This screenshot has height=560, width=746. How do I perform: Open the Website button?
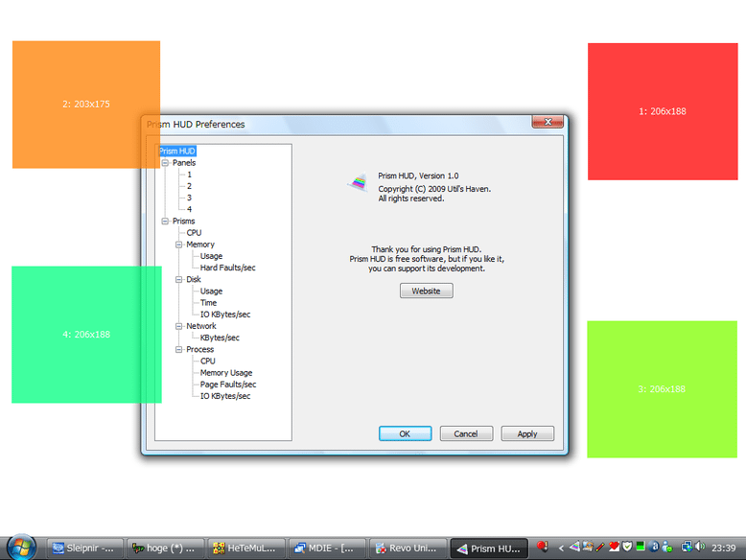click(x=427, y=291)
